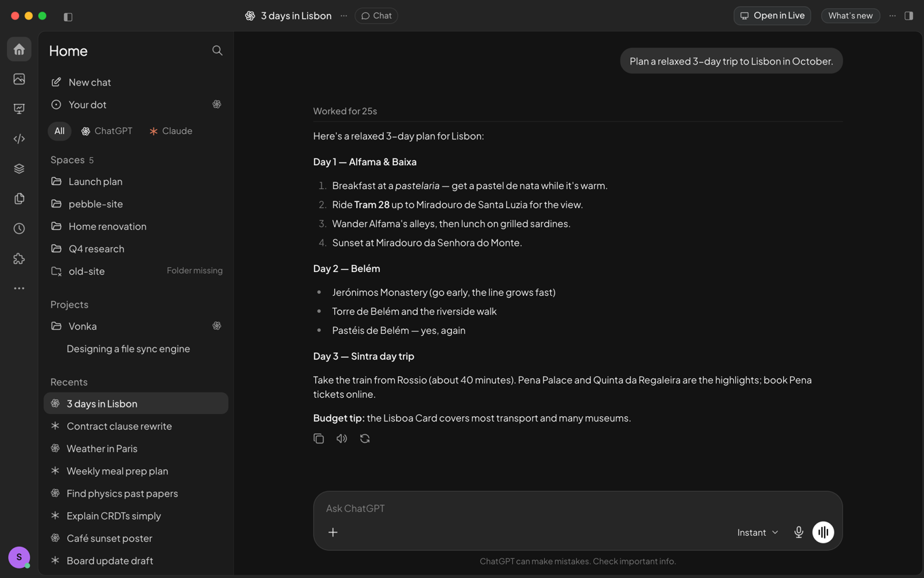Switch to the Chat mode pill
924x578 pixels.
(x=376, y=16)
